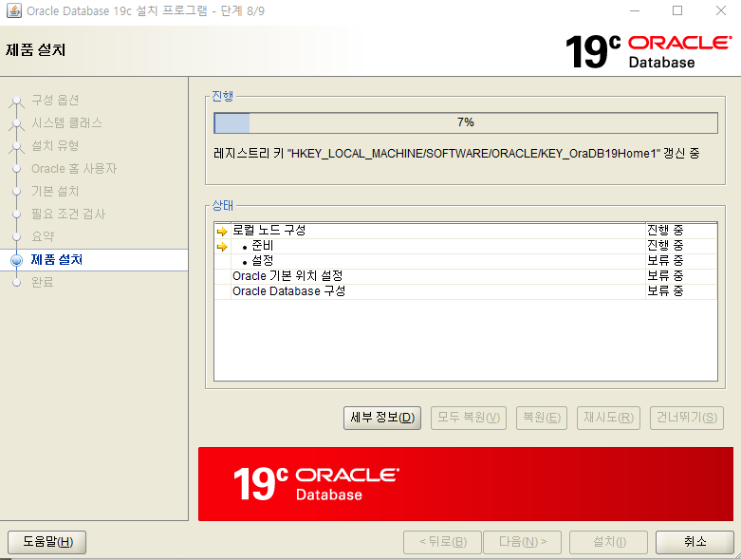The height and width of the screenshot is (560, 741).
Task: Click the 19c Oracle Database header logo
Action: (x=648, y=51)
